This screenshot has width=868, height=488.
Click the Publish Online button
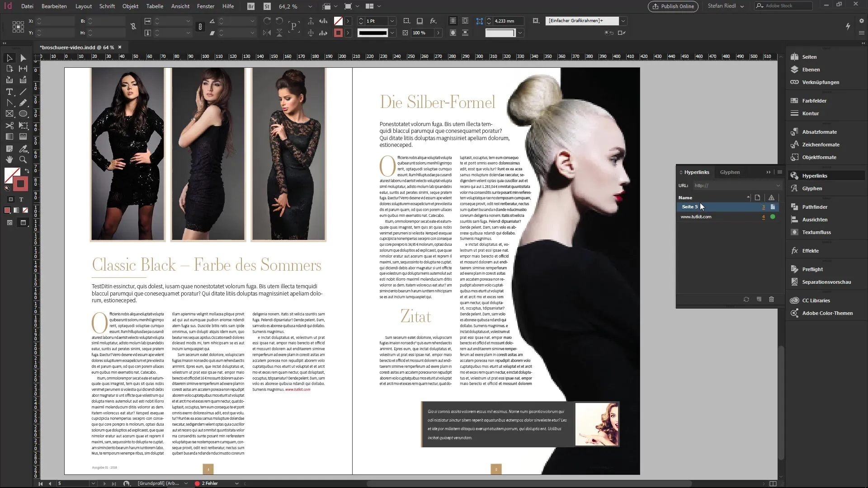point(673,6)
